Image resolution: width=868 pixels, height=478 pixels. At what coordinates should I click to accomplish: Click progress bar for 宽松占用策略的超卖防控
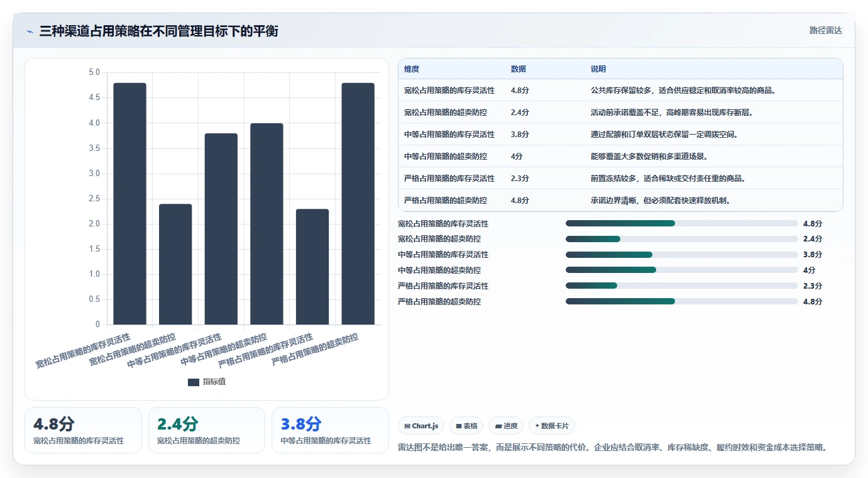click(x=682, y=239)
